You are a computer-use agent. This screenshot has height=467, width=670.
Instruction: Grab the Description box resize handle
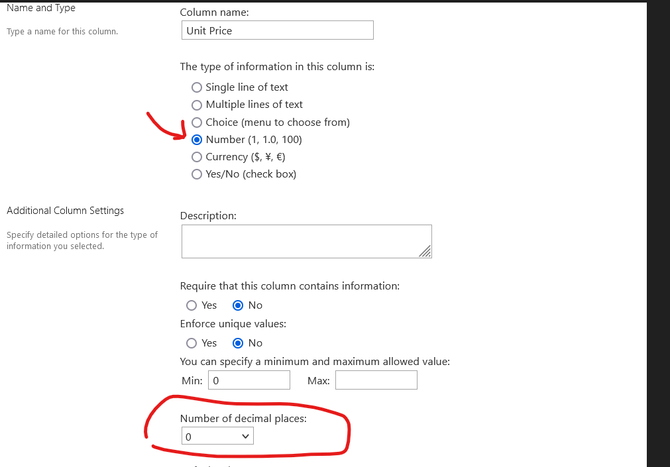(x=425, y=252)
